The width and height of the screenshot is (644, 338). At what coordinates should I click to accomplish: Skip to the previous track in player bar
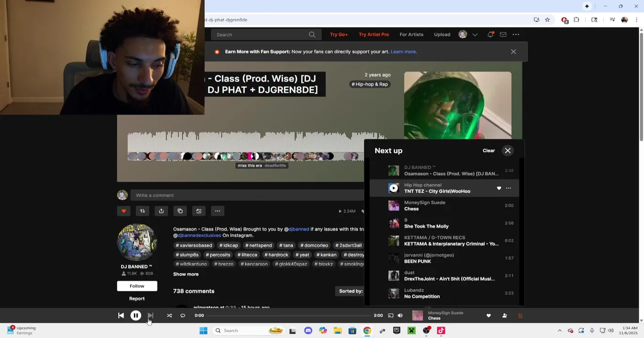tap(121, 315)
